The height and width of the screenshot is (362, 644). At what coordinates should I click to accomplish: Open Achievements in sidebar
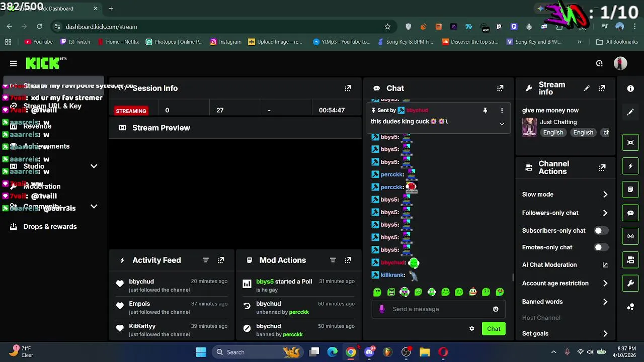(x=54, y=146)
